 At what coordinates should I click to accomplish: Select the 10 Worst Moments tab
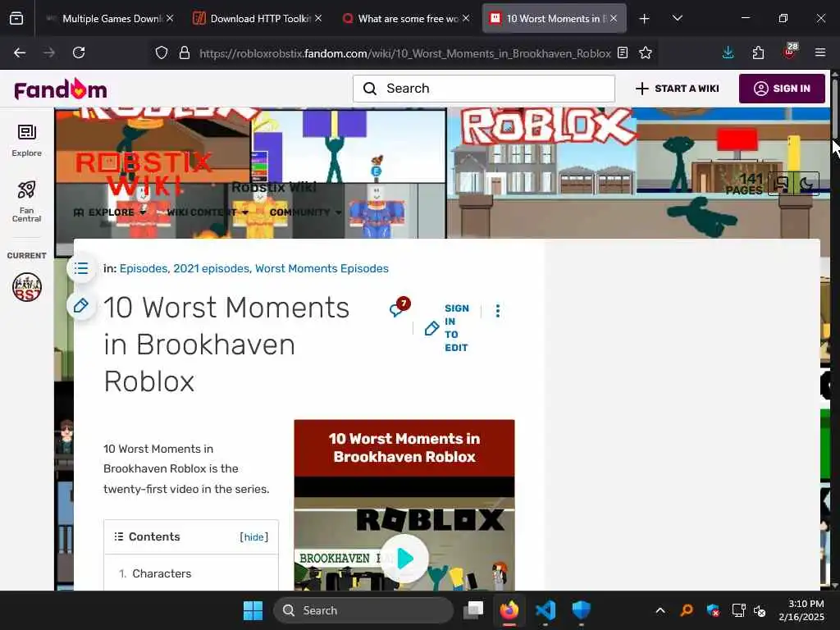click(554, 19)
